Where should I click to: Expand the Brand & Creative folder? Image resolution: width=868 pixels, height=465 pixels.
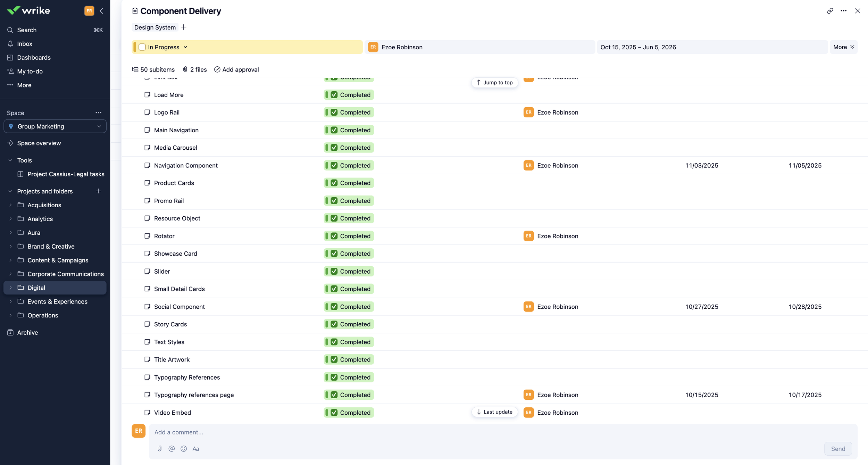(x=10, y=246)
